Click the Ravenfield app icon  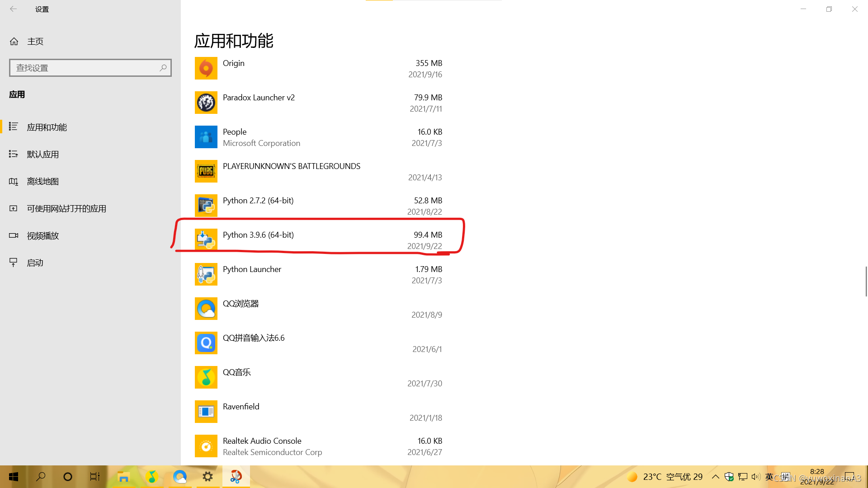(x=206, y=412)
